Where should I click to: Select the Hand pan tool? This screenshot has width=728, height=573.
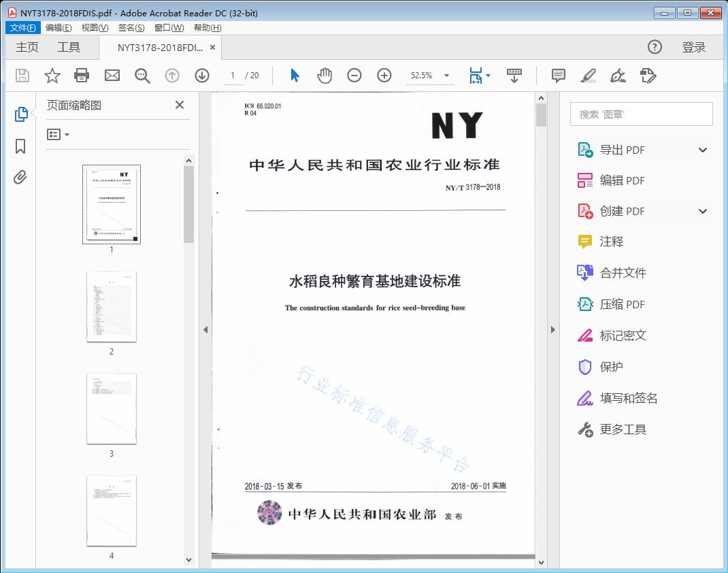click(x=325, y=76)
